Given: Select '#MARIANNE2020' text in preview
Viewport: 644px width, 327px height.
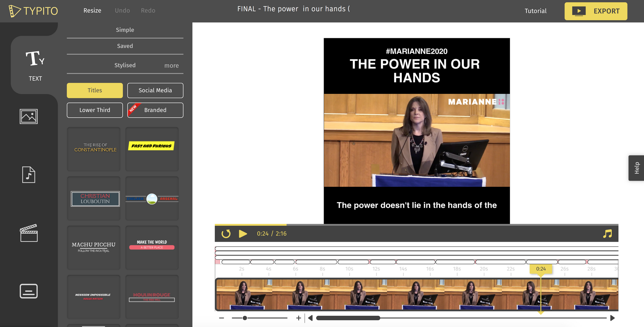Looking at the screenshot, I should coord(417,51).
